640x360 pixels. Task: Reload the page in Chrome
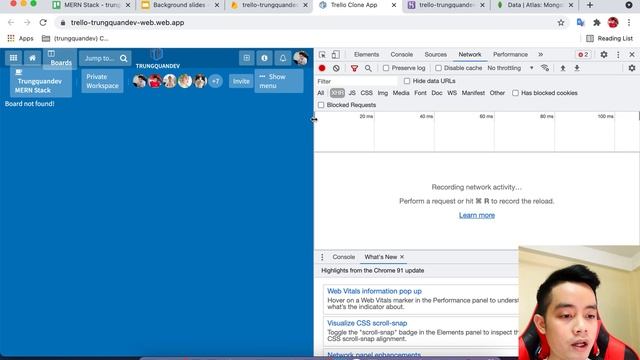[43, 23]
